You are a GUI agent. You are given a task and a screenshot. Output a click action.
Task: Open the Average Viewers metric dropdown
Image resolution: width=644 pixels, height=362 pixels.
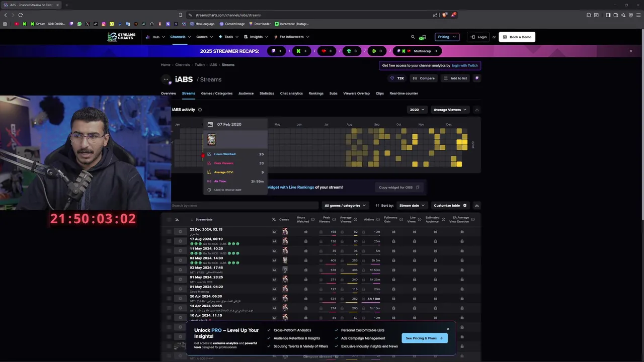coord(450,110)
